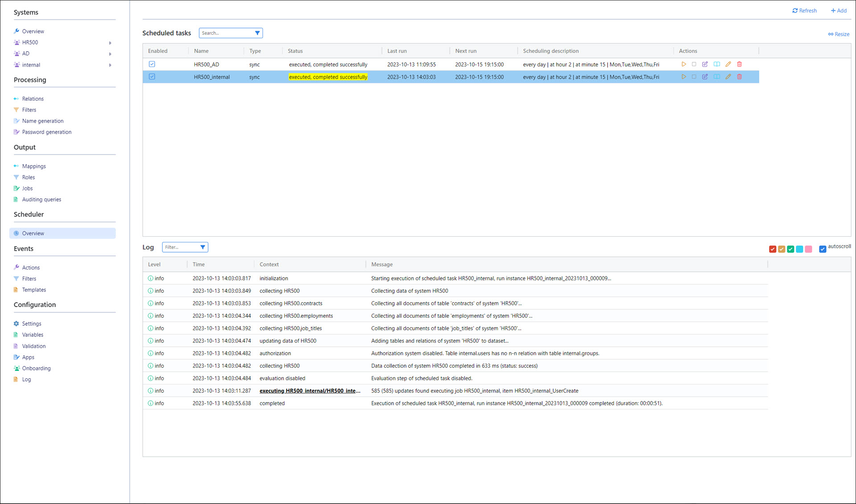Toggle the cyan log level color box
The image size is (856, 504).
(799, 249)
